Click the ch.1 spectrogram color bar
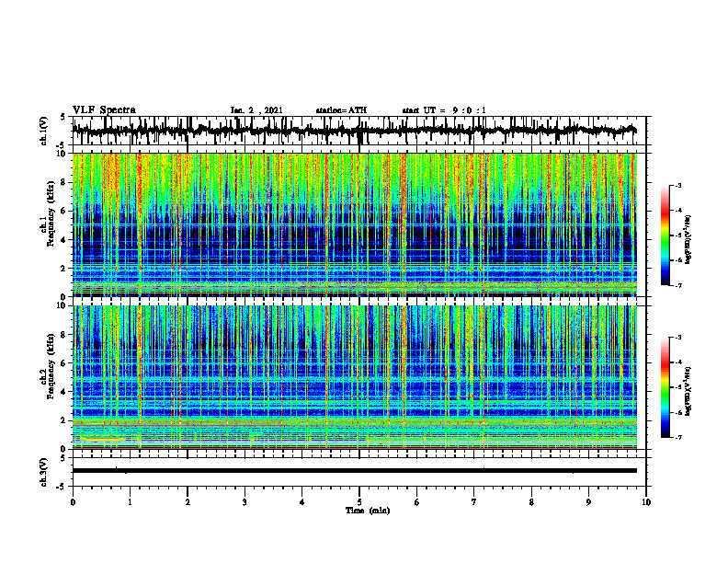Image resolution: width=728 pixels, height=563 pixels. (x=665, y=236)
